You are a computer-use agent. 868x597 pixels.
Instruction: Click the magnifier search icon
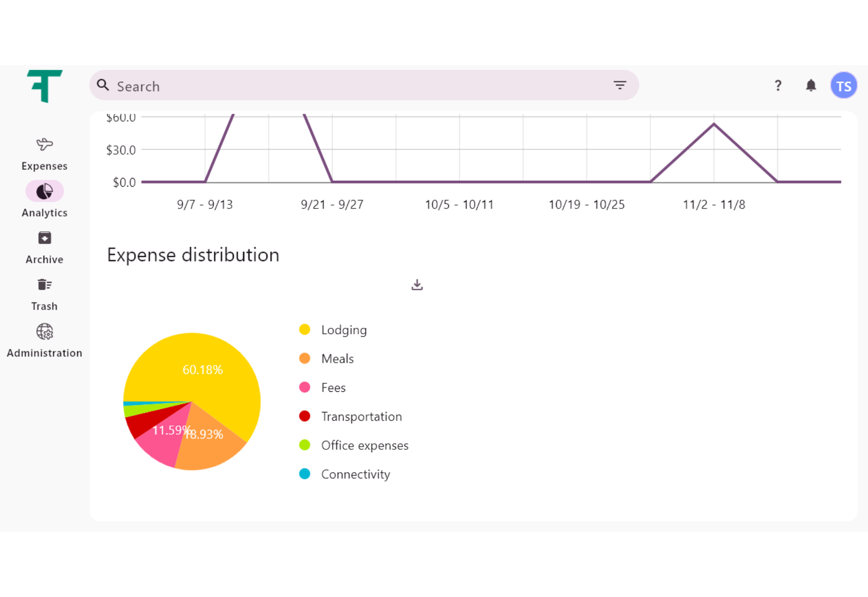(103, 85)
